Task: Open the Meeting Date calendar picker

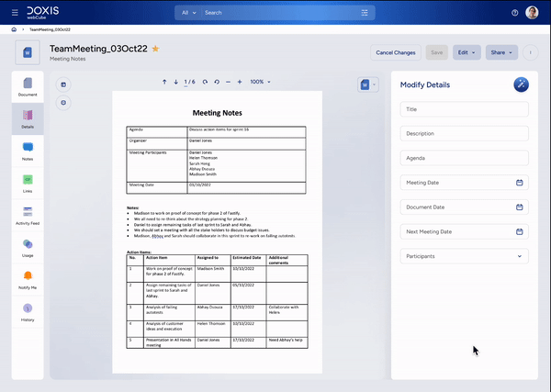Action: [x=520, y=183]
